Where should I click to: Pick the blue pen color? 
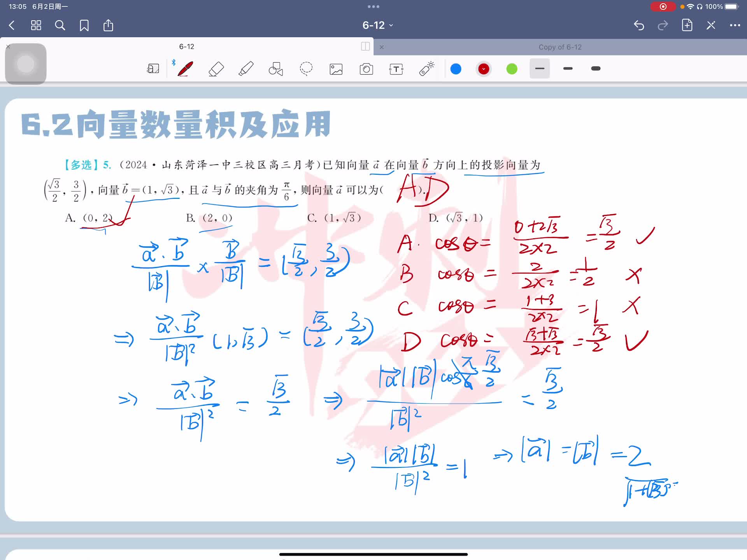click(456, 69)
